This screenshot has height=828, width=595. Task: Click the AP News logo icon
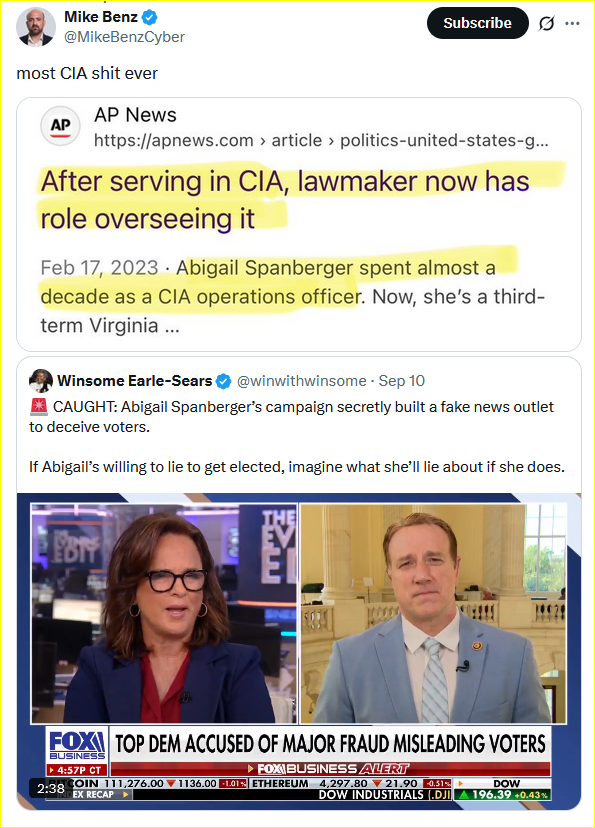point(61,126)
